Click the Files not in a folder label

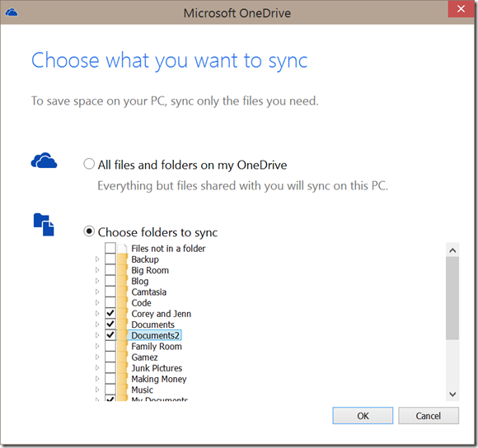[168, 249]
